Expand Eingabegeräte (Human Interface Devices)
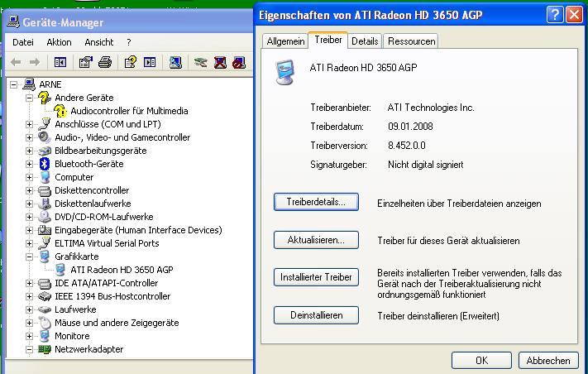This screenshot has width=588, height=374. (x=29, y=230)
